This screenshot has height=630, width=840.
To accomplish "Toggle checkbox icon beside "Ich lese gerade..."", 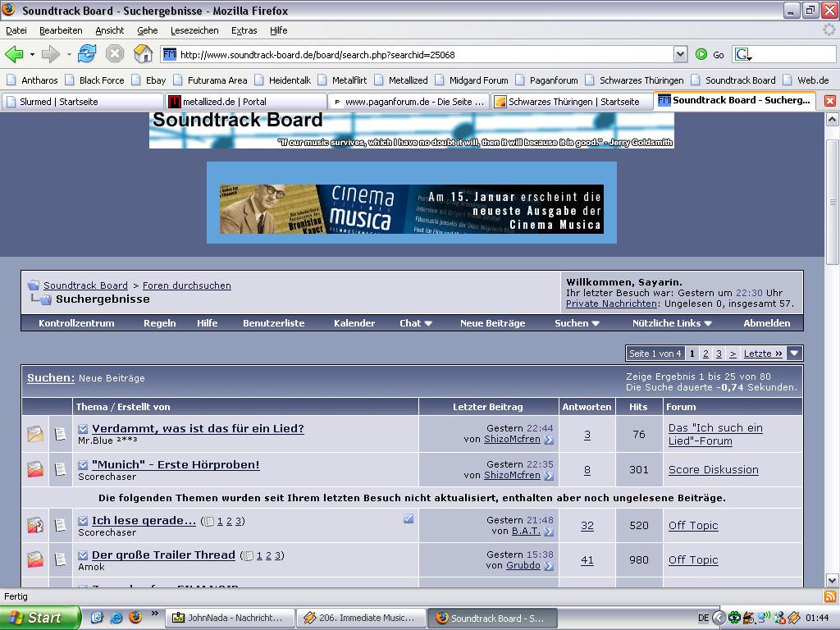I will [83, 521].
